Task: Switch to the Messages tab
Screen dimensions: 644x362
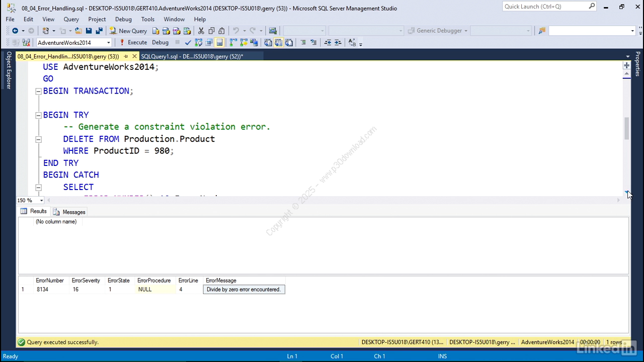Action: [69, 212]
